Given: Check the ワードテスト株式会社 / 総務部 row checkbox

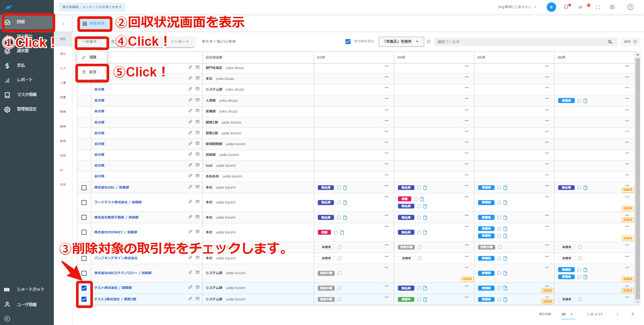Looking at the screenshot, I should [84, 202].
